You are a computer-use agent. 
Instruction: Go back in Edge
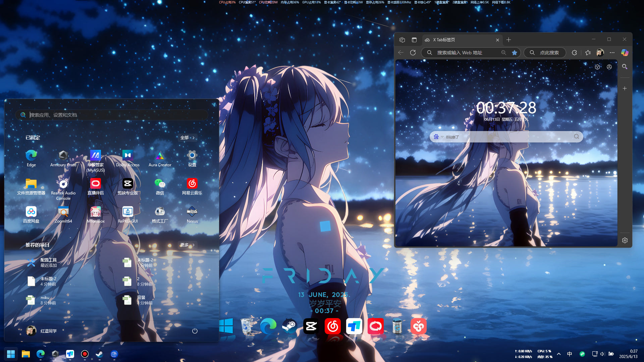401,53
